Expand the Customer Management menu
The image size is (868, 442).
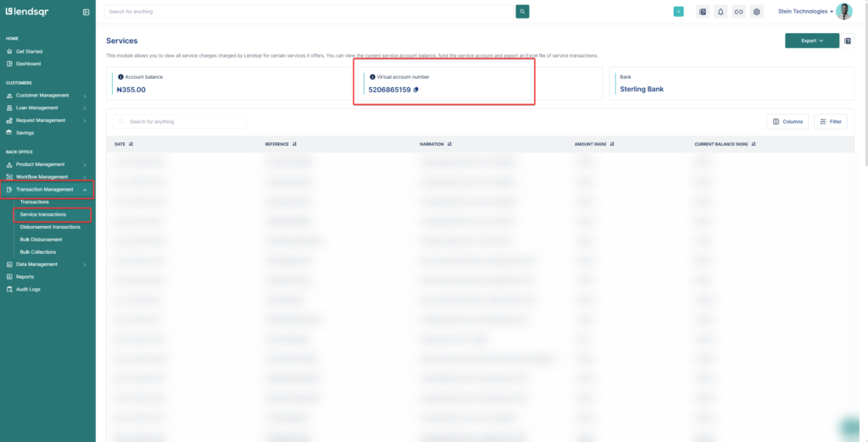click(x=47, y=95)
